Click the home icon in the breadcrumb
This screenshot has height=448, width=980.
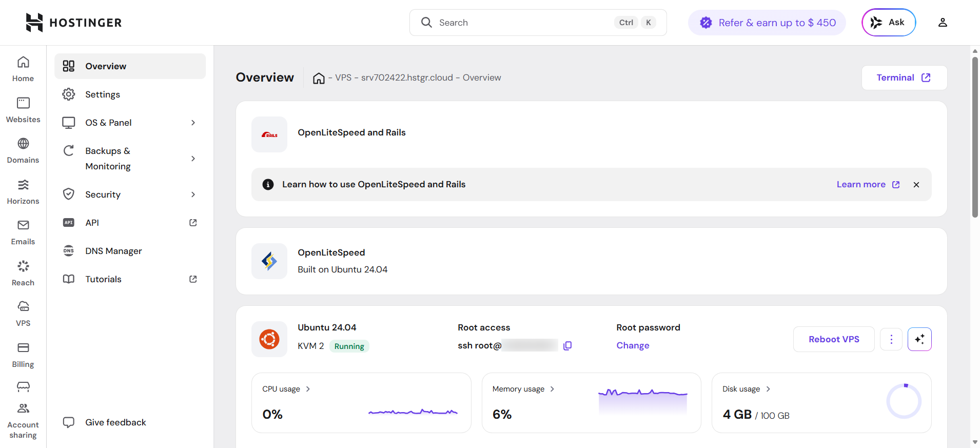319,78
